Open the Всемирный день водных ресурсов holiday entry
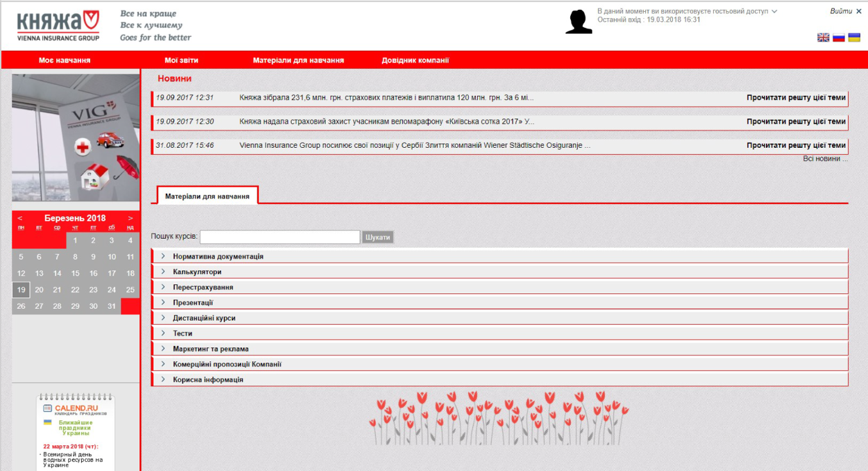 [73, 459]
